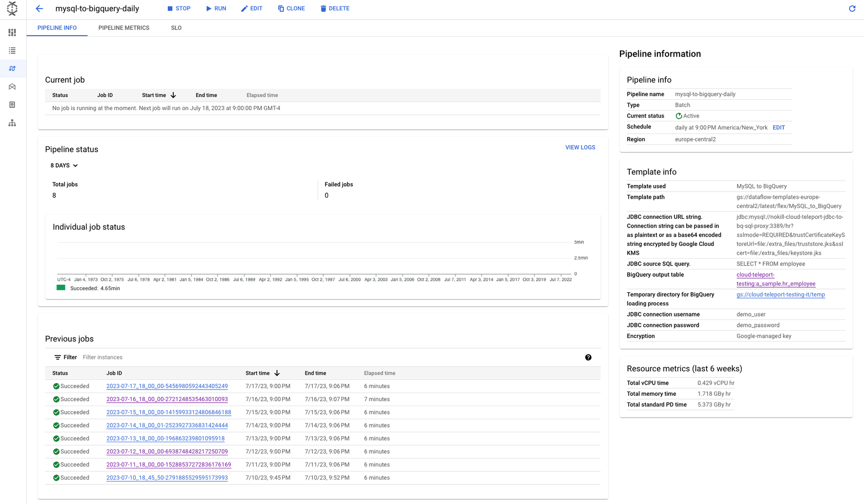The width and height of the screenshot is (864, 504).
Task: Sort current job by Start time arrow
Action: click(x=173, y=95)
